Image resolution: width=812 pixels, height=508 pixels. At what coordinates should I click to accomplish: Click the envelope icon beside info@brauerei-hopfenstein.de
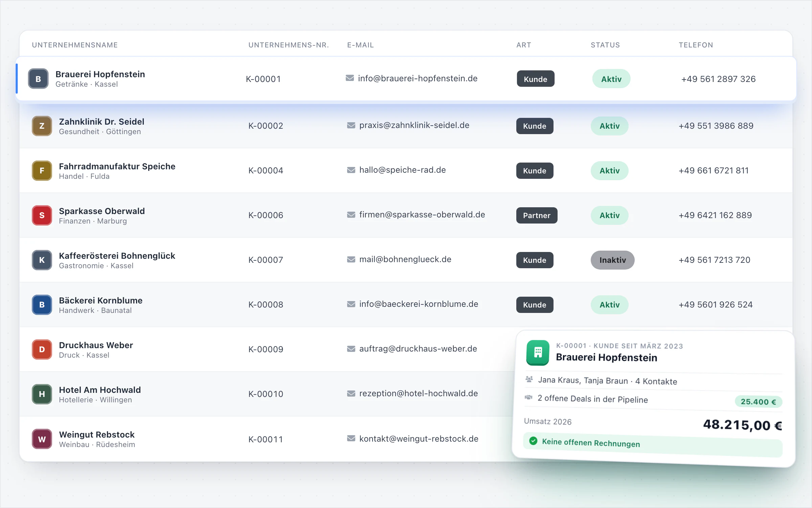tap(350, 78)
